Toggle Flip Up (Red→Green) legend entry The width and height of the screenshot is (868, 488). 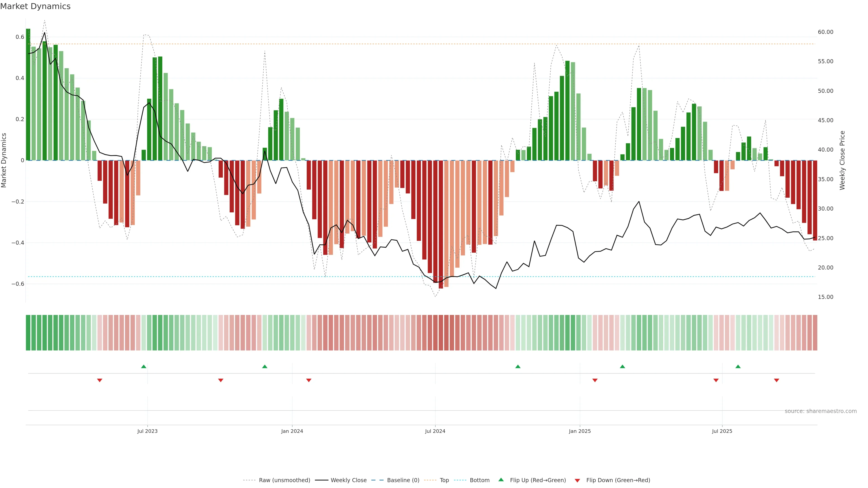tap(538, 480)
